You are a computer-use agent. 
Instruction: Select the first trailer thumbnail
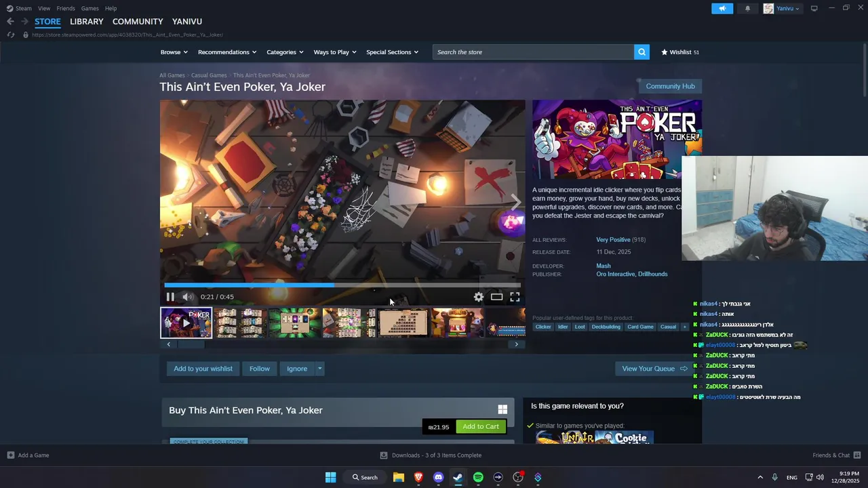coord(186,323)
